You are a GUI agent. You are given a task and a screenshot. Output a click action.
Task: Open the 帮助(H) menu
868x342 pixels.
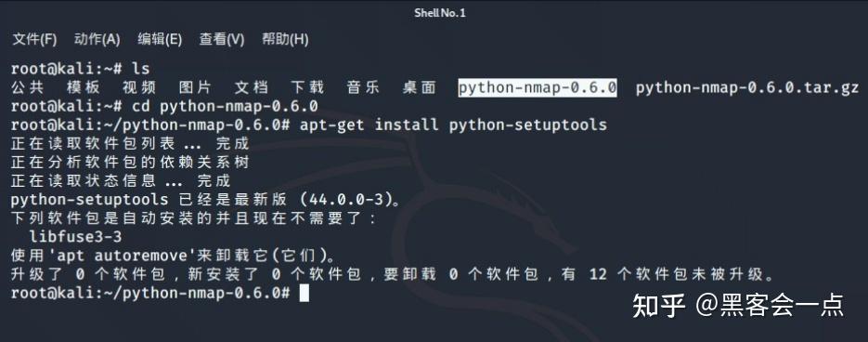click(x=285, y=39)
